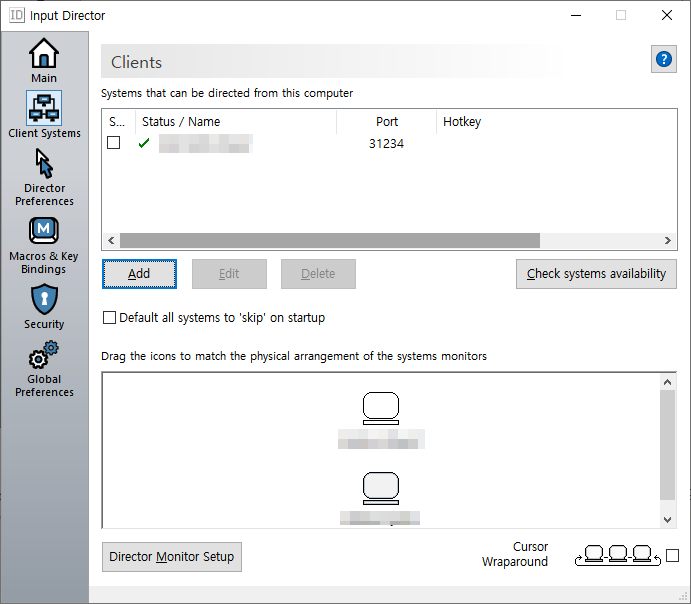The height and width of the screenshot is (604, 691).
Task: Click the Edit button
Action: pyautogui.click(x=229, y=274)
